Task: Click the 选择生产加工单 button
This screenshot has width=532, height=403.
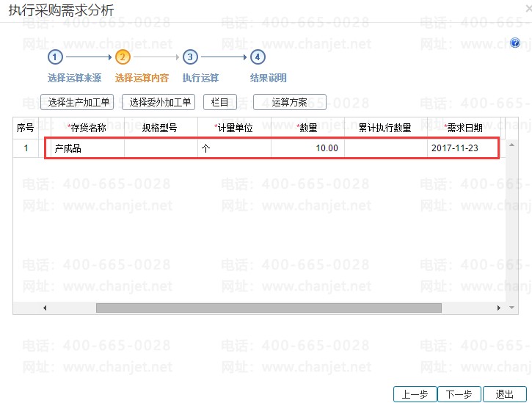Action: coord(77,102)
